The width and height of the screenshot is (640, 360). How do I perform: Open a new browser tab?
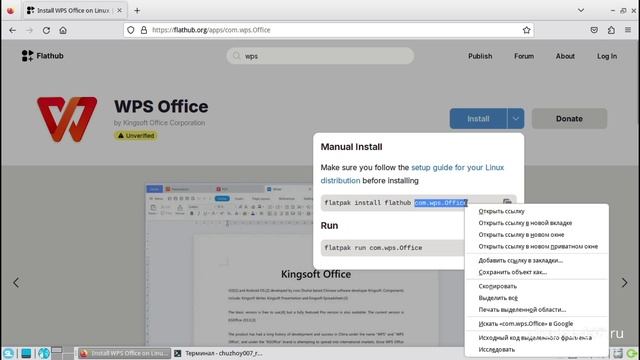[137, 11]
